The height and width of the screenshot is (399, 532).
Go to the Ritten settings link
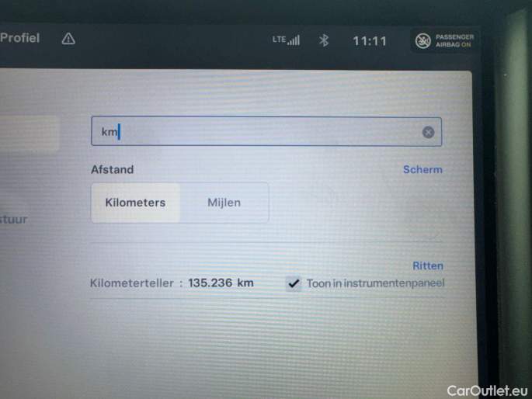coord(428,265)
